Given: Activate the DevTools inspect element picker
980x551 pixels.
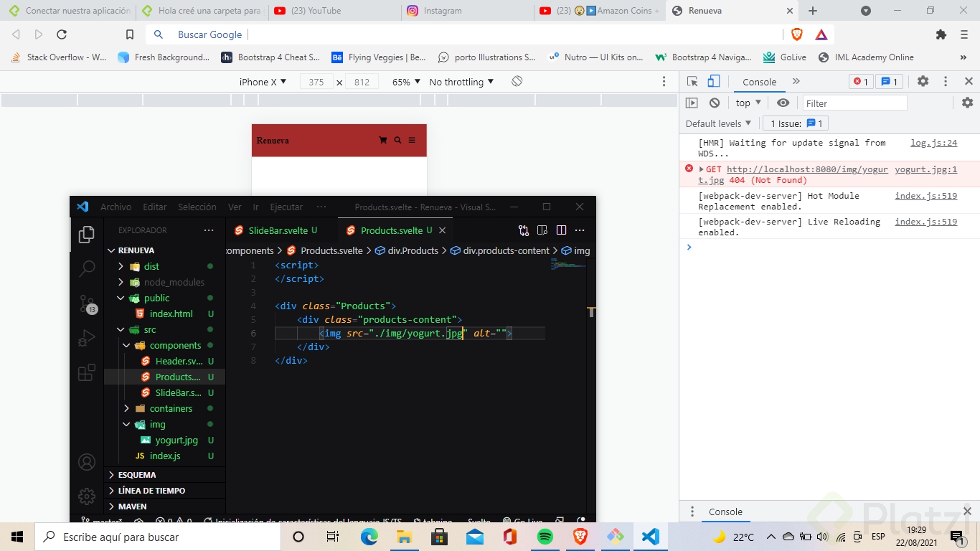Looking at the screenshot, I should click(x=692, y=82).
